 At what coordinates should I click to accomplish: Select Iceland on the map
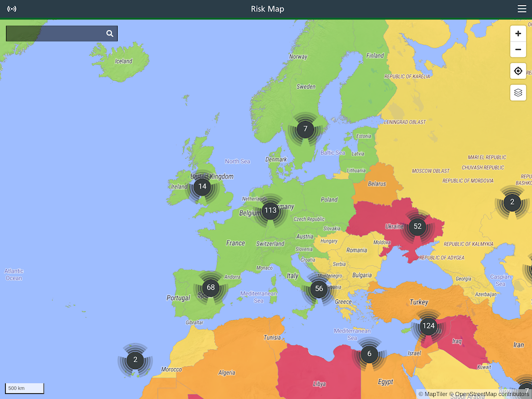124,61
